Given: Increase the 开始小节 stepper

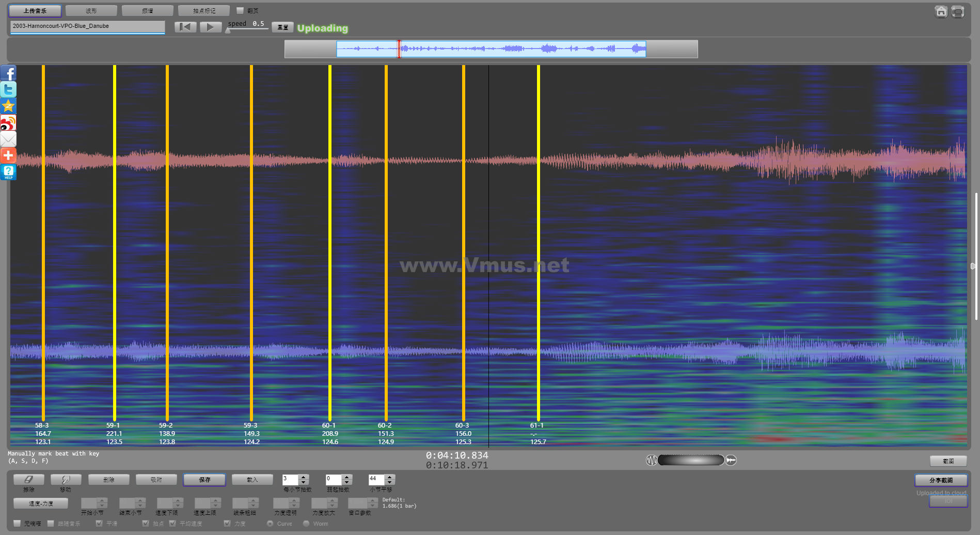Looking at the screenshot, I should pos(102,500).
